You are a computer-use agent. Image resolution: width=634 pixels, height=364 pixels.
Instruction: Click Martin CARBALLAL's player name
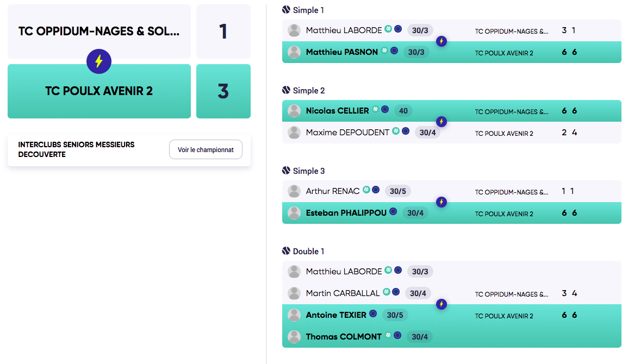(x=343, y=293)
